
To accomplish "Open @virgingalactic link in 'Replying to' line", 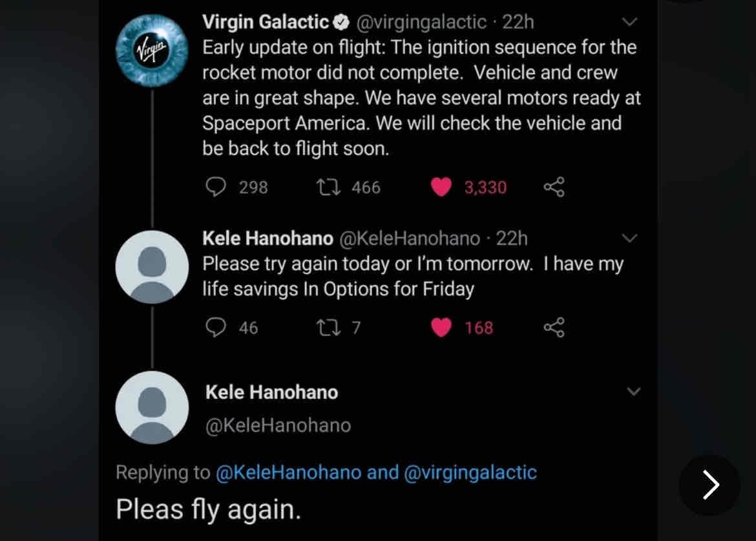I will (x=470, y=472).
